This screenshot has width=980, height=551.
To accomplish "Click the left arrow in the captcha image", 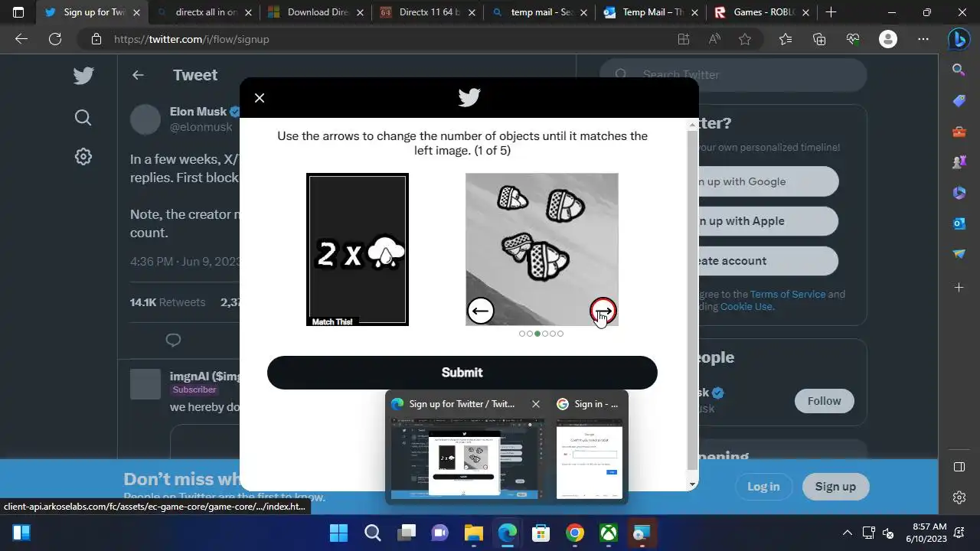I will (x=481, y=311).
